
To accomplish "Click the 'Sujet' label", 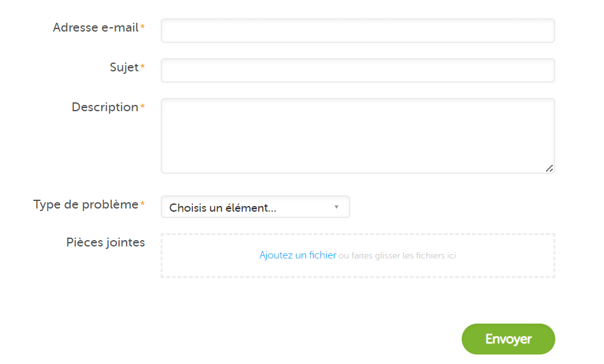I will coord(123,68).
